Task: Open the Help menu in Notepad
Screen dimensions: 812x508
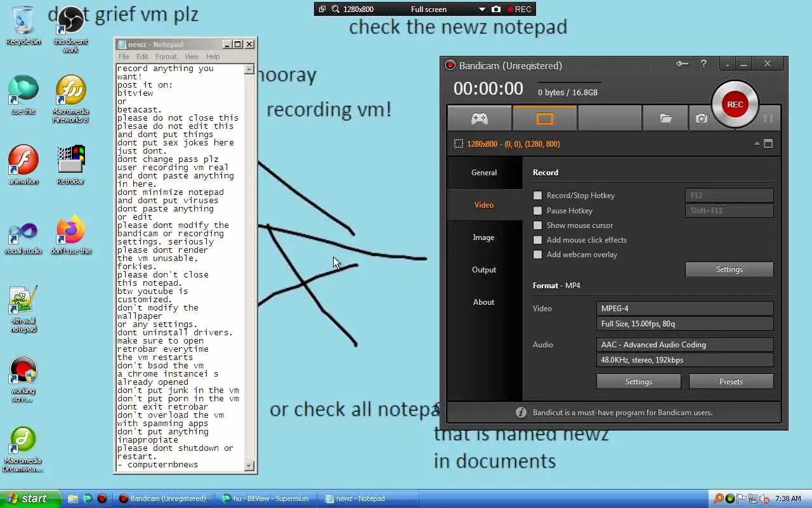Action: [213, 57]
